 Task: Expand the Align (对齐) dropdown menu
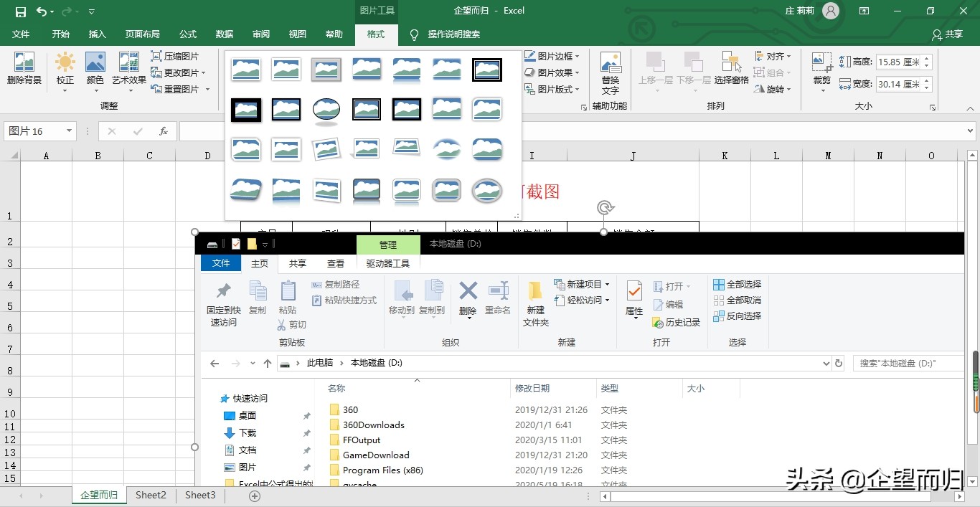tap(774, 56)
